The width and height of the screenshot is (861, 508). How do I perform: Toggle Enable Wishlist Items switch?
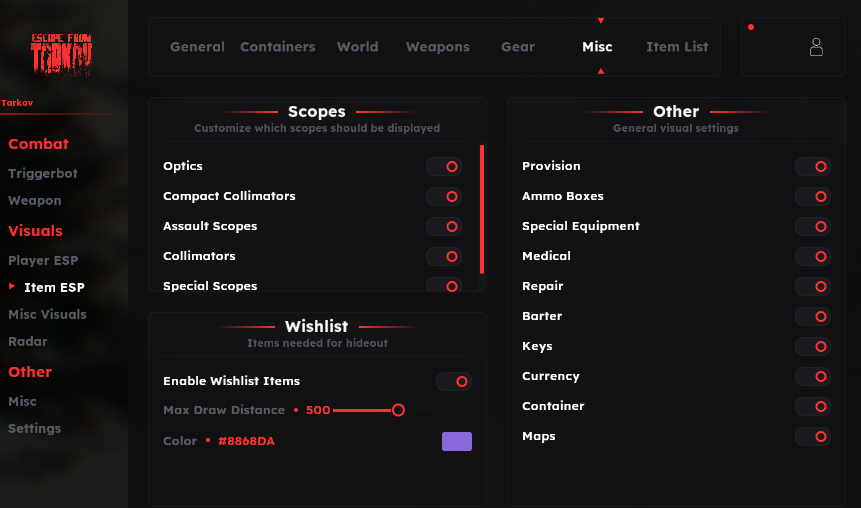[x=454, y=381]
